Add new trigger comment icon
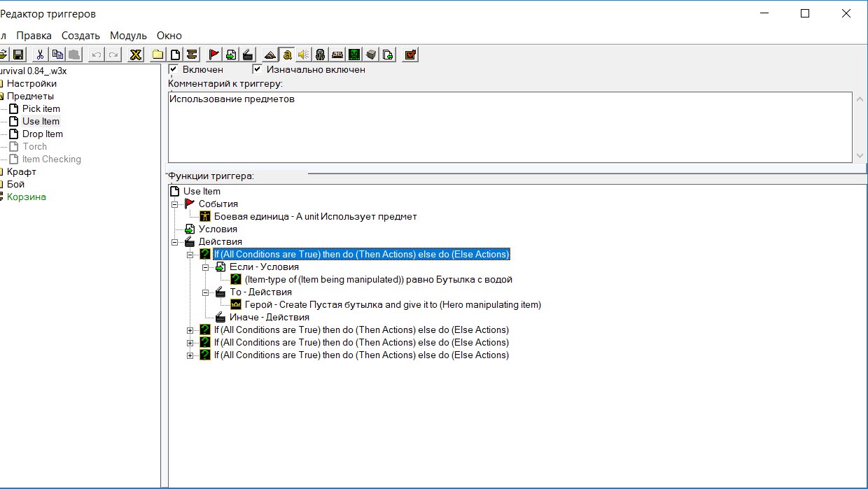 click(x=191, y=55)
